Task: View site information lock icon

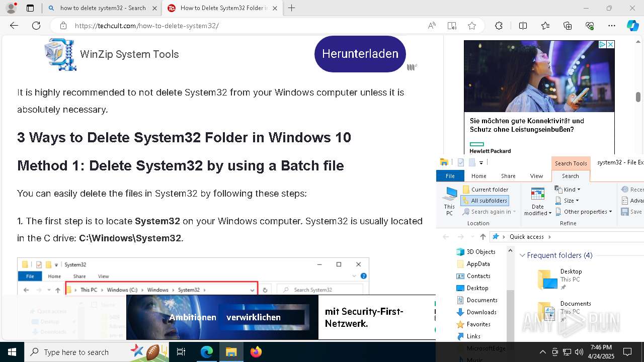Action: pos(63,26)
